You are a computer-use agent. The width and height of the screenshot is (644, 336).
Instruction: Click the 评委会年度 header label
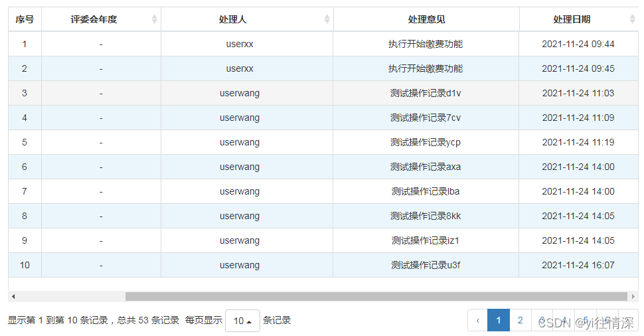click(94, 19)
